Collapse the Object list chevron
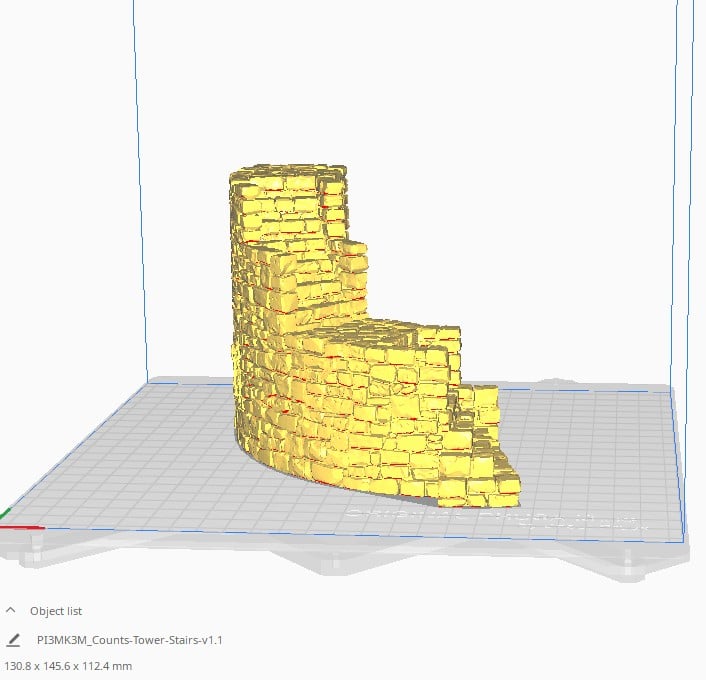 click(x=11, y=610)
